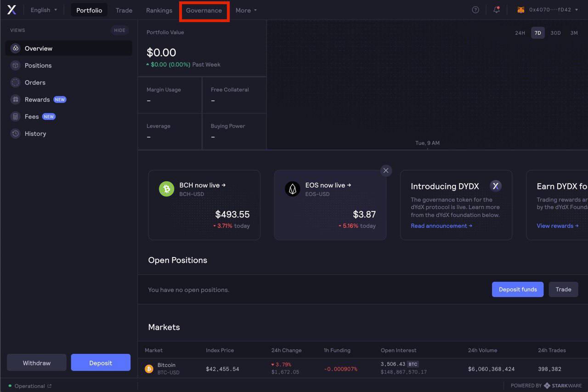The height and width of the screenshot is (392, 588).
Task: Click the EOS black coin icon
Action: tap(293, 189)
